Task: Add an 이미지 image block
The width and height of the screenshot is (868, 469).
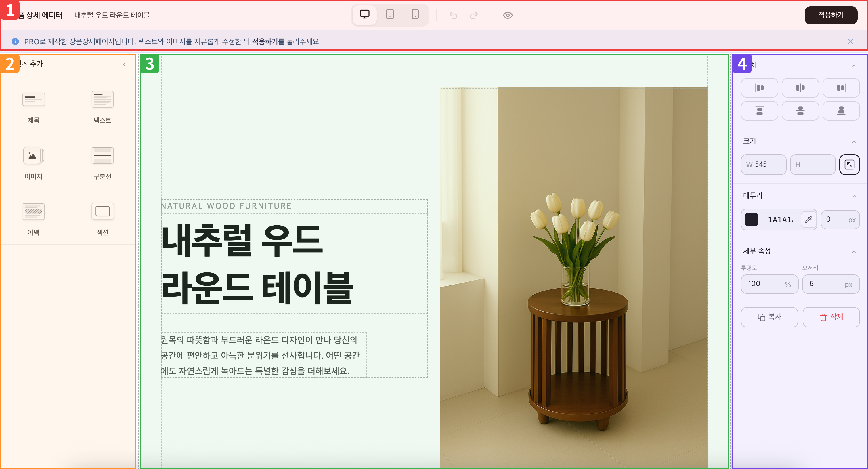Action: (34, 161)
